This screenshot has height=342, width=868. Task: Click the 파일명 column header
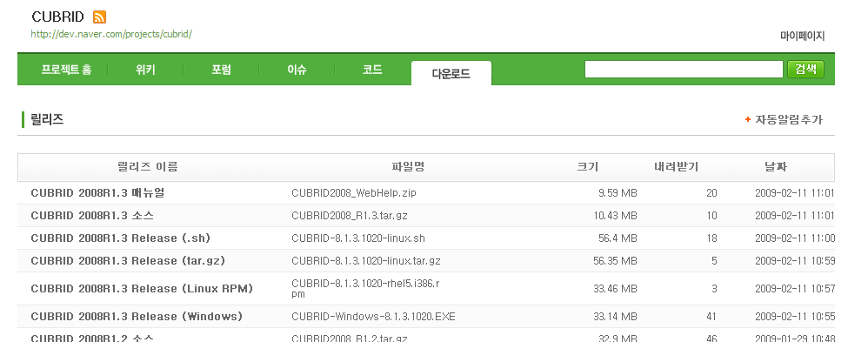pyautogui.click(x=408, y=167)
